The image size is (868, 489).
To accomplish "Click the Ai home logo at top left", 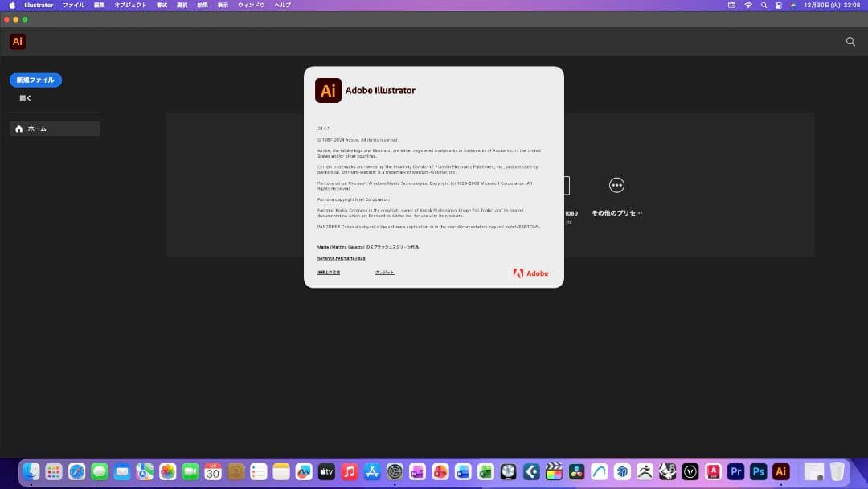I will click(18, 42).
